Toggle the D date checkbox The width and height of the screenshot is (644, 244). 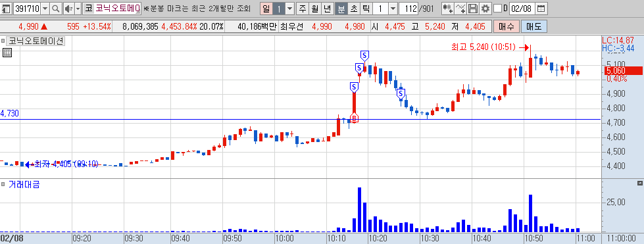pos(497,8)
